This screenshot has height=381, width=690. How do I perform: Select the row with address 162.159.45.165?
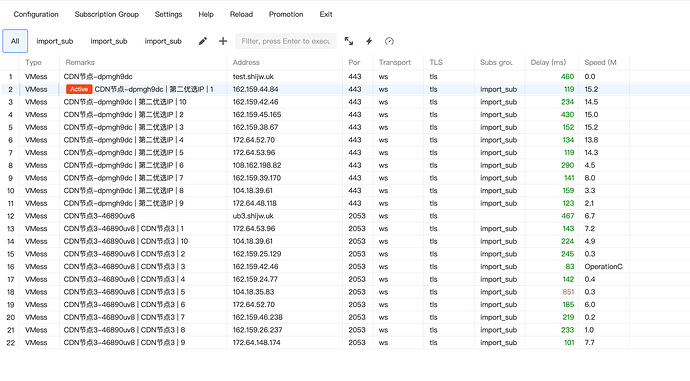tap(315, 114)
